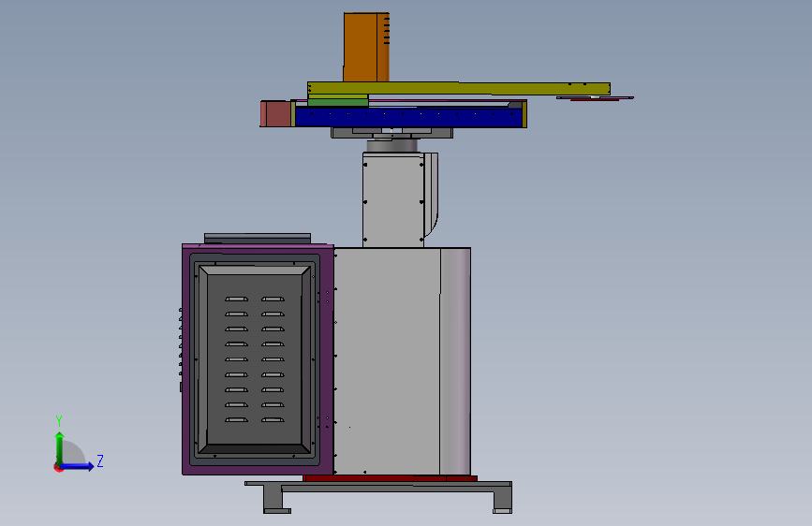Click the blue Z axis arrow of the triad
The image size is (812, 526).
[x=77, y=466]
